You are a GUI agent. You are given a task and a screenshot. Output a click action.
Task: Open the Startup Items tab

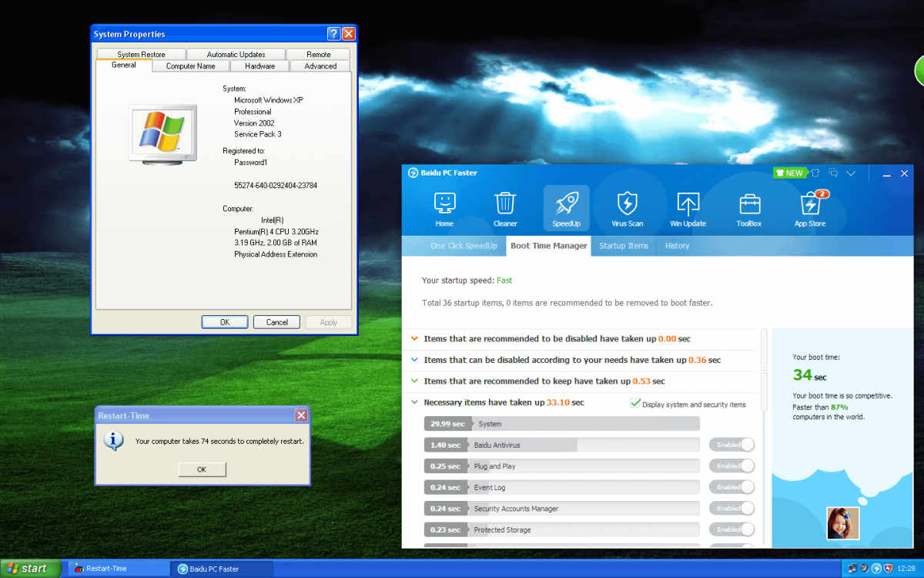624,246
